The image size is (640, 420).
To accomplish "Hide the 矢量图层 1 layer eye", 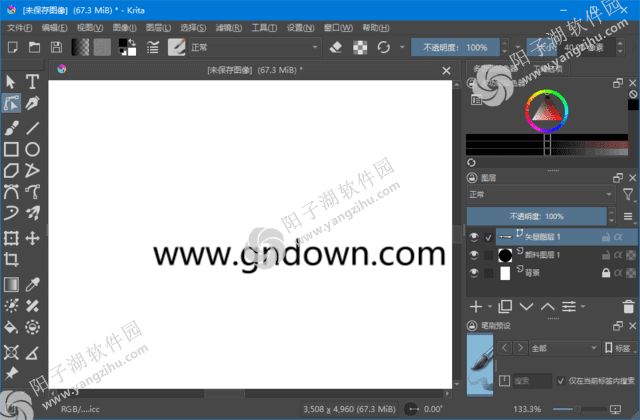I will coord(473,237).
